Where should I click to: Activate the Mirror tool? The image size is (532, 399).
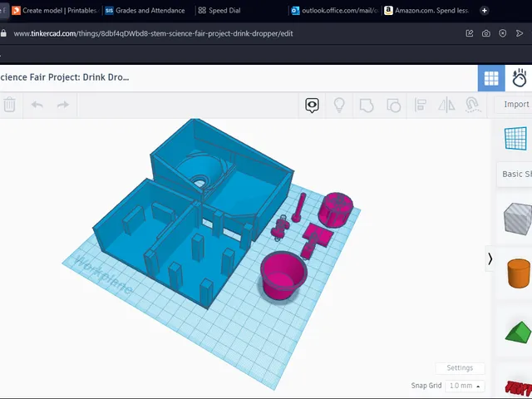click(446, 106)
